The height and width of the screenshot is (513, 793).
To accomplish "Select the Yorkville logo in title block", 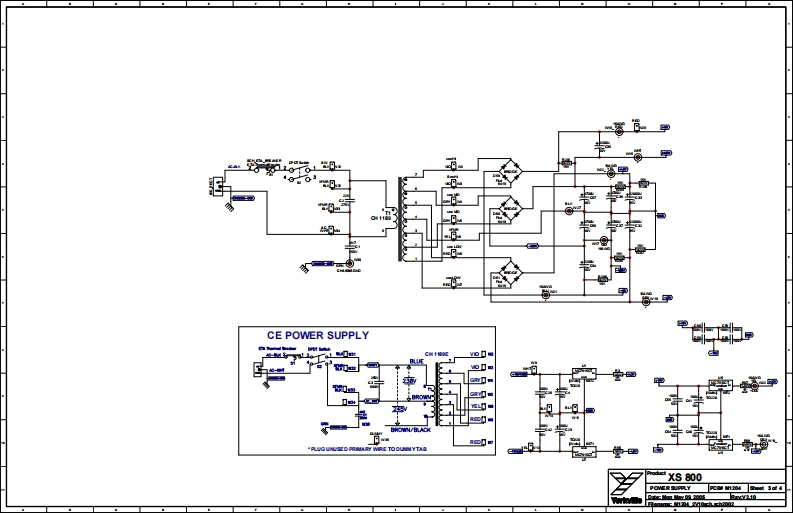I will (627, 485).
